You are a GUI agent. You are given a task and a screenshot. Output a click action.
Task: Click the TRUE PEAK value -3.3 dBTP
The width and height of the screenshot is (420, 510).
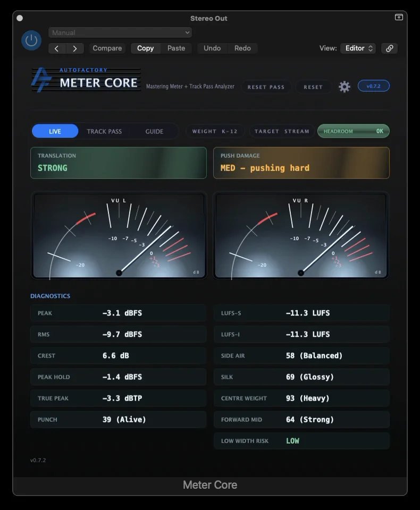coord(122,398)
